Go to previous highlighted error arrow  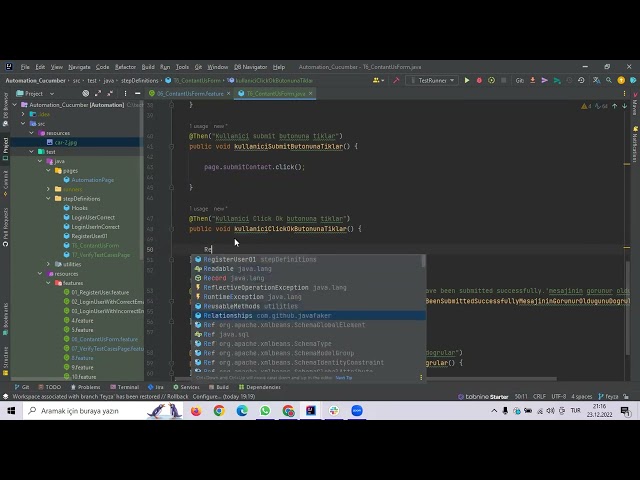pos(615,106)
